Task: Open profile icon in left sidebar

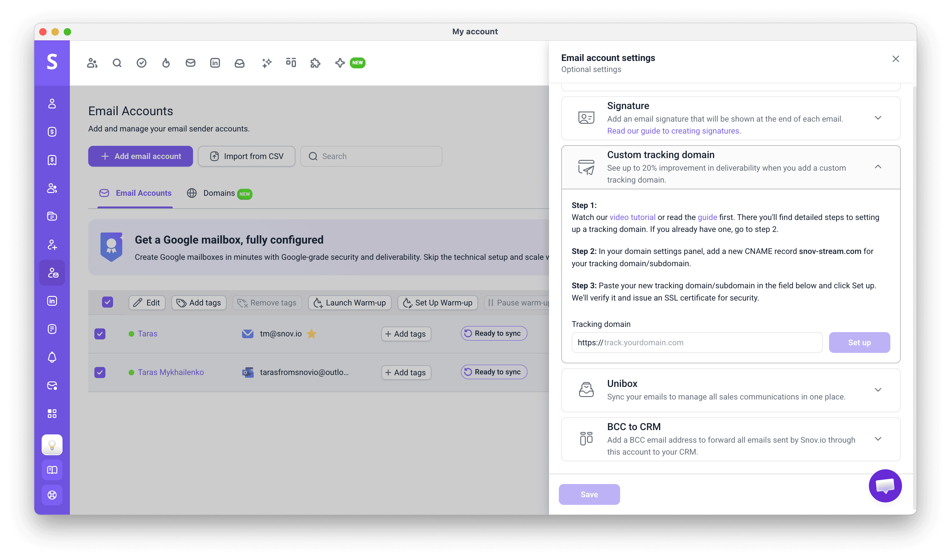Action: click(52, 104)
